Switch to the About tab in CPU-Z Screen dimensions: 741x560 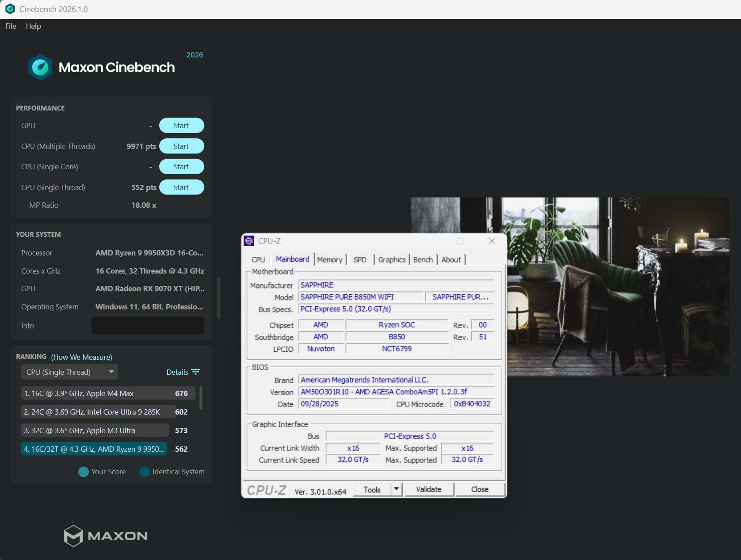(x=451, y=260)
